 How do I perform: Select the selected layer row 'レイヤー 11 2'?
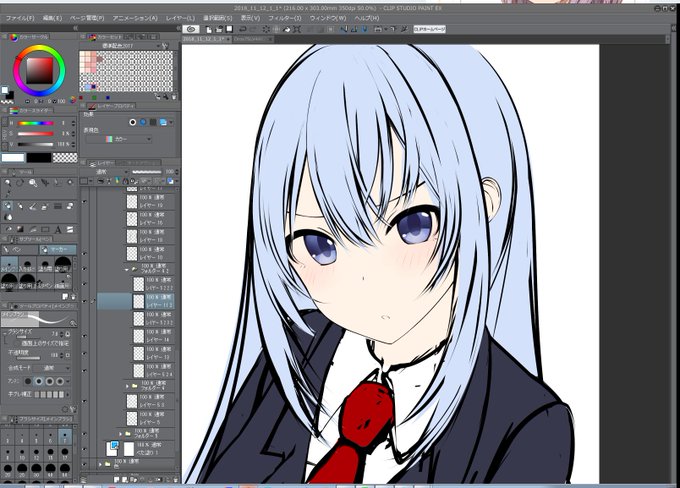click(136, 301)
